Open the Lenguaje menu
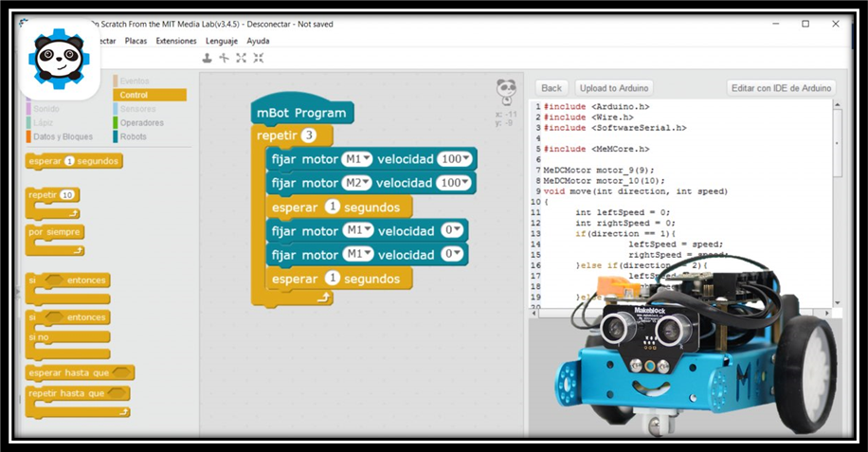The width and height of the screenshot is (868, 452). tap(222, 41)
